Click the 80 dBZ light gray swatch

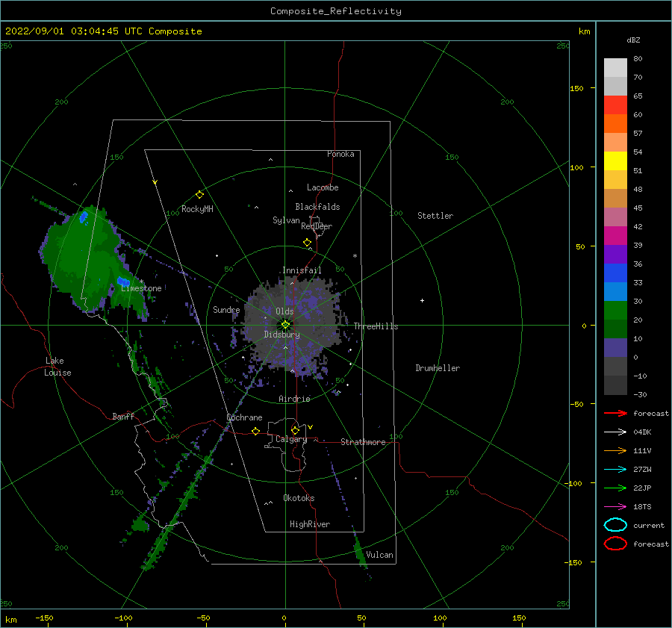click(x=615, y=67)
